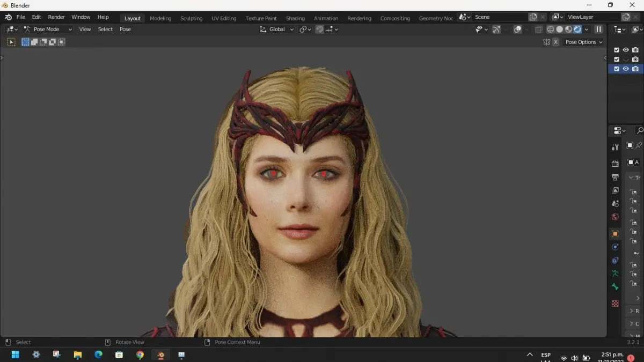Toggle X-ray view mode

tap(539, 29)
